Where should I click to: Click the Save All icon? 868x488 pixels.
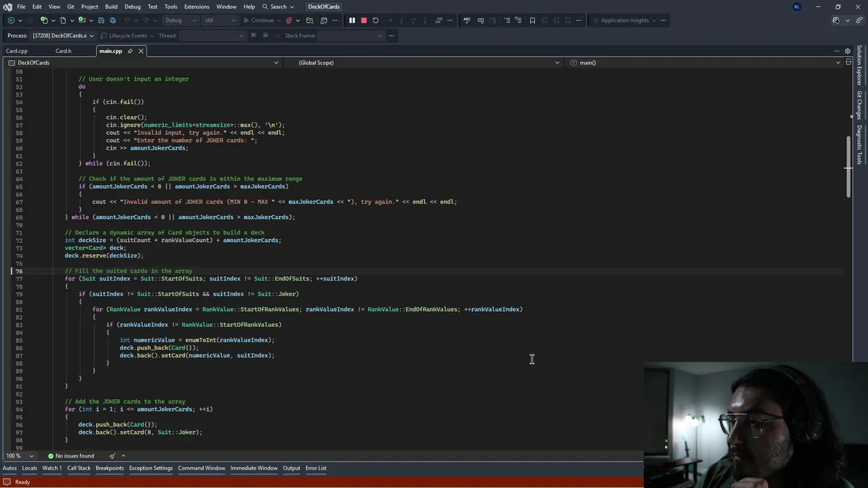click(x=113, y=20)
